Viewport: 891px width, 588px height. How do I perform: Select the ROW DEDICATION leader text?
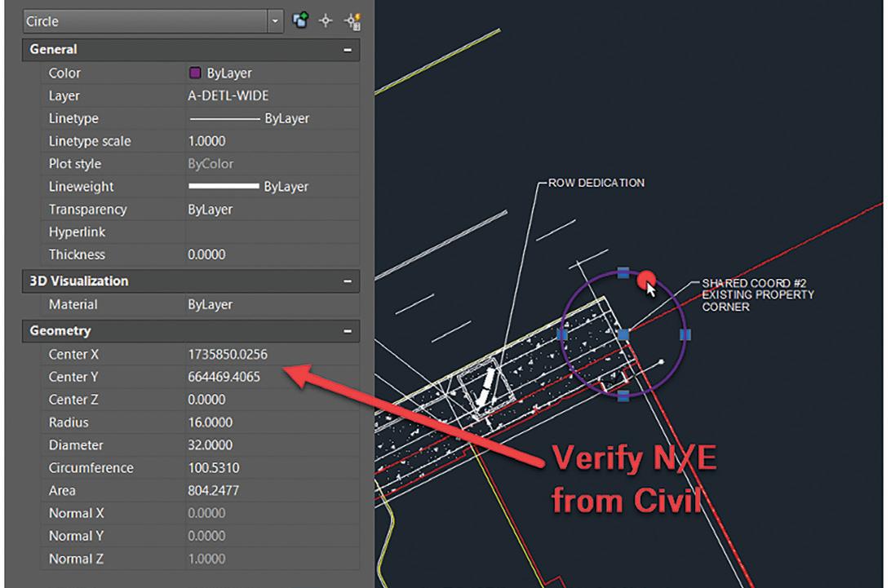[596, 183]
